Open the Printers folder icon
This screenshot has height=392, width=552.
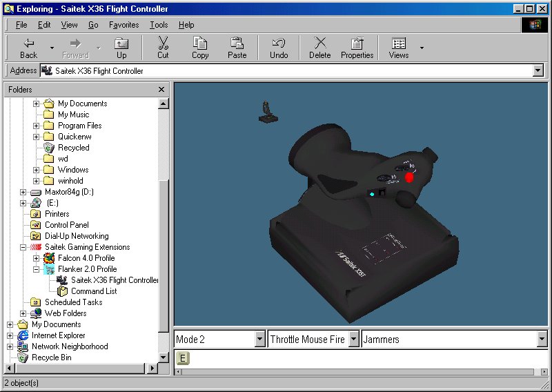tap(36, 214)
